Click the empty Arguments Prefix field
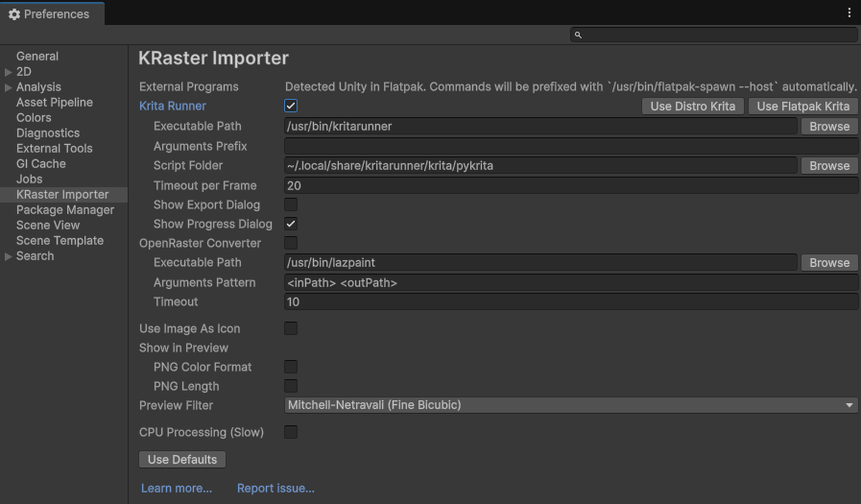The image size is (861, 504). click(571, 146)
